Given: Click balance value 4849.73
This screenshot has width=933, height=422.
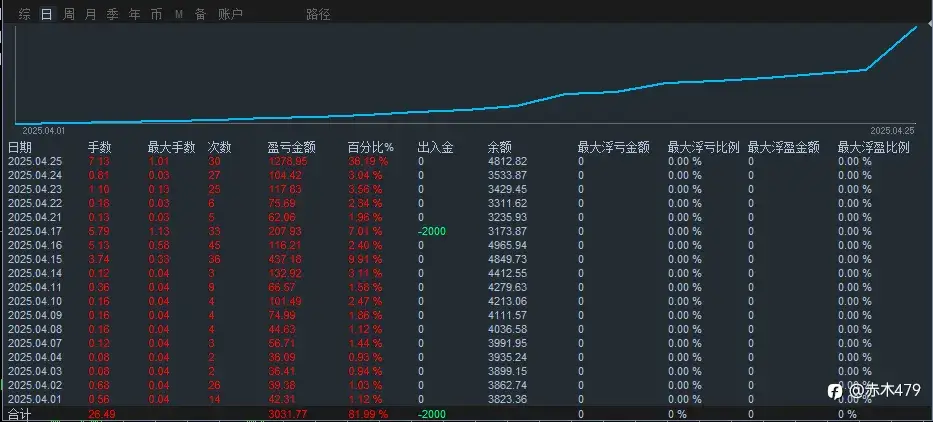Looking at the screenshot, I should coord(508,260).
